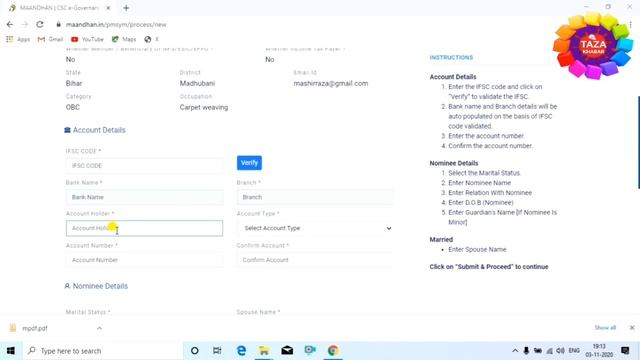Show hidden system tray icons
This screenshot has width=640, height=360.
[x=515, y=351]
